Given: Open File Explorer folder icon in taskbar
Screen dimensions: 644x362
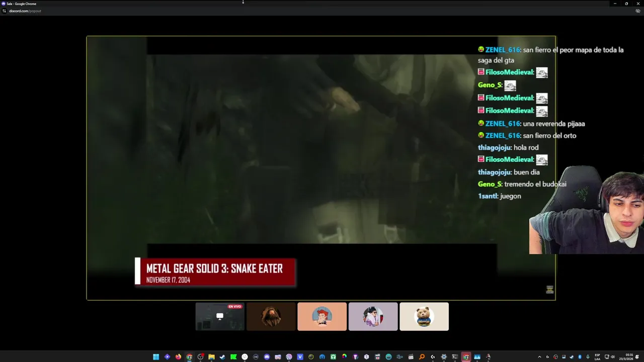Looking at the screenshot, I should tap(211, 357).
